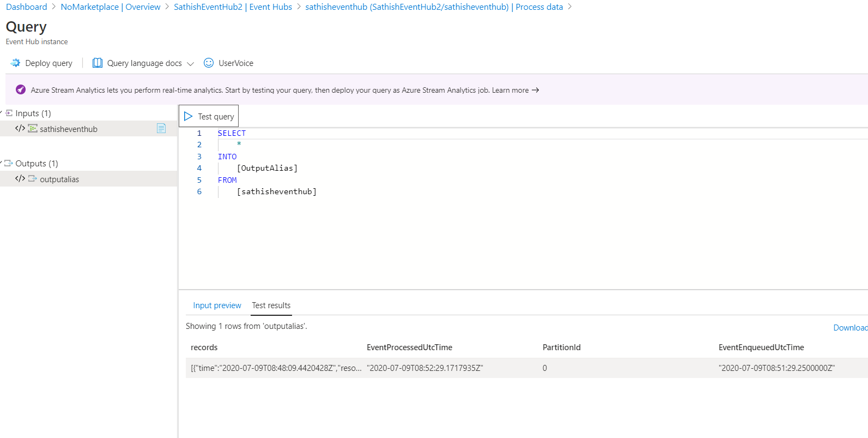Click the Test query play icon

pos(189,116)
